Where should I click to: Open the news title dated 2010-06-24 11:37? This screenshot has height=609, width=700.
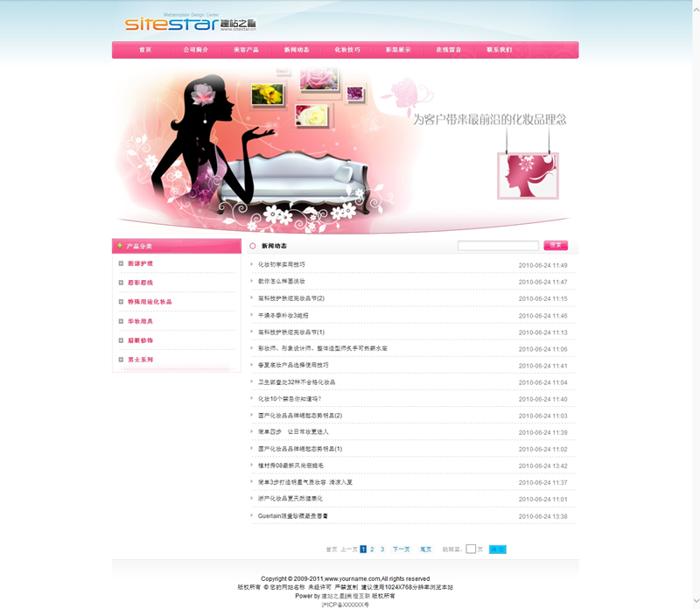click(304, 482)
